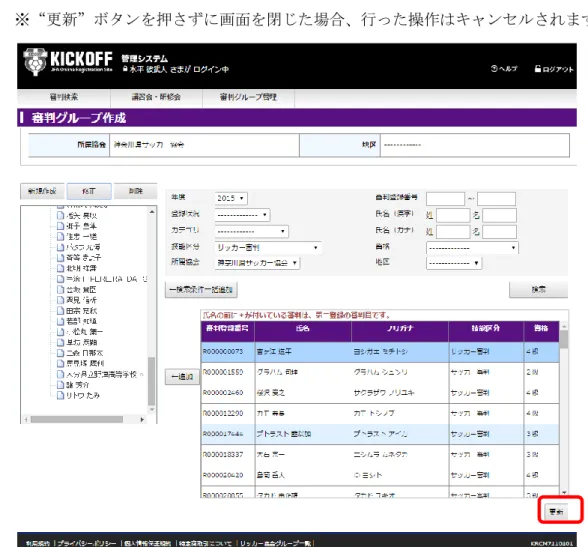
Task: Select the table row R000000073
Action: click(x=380, y=352)
